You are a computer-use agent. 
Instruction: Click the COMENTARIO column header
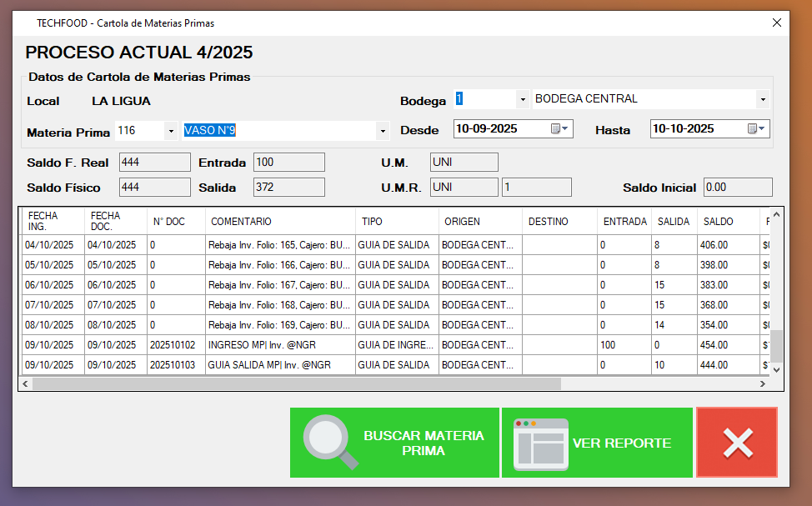click(281, 222)
